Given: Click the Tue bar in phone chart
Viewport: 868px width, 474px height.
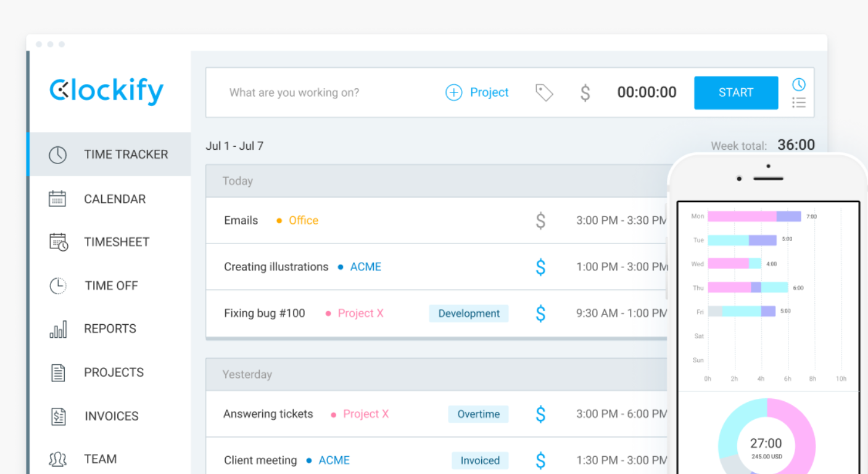Looking at the screenshot, I should [x=742, y=240].
